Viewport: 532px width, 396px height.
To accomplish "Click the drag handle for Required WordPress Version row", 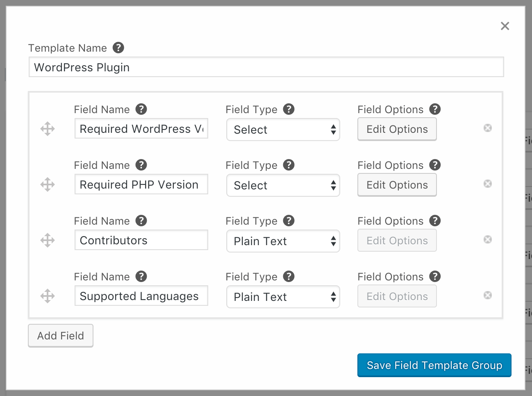I will (48, 129).
